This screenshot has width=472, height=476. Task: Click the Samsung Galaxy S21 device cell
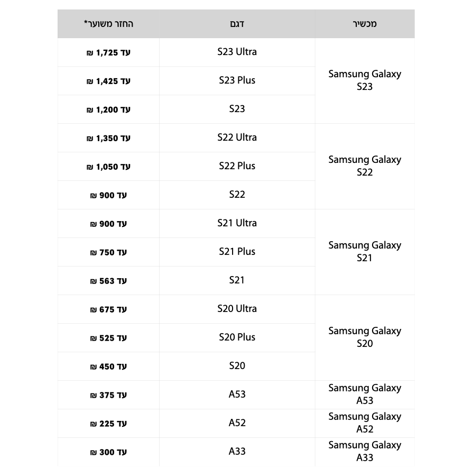[365, 252]
